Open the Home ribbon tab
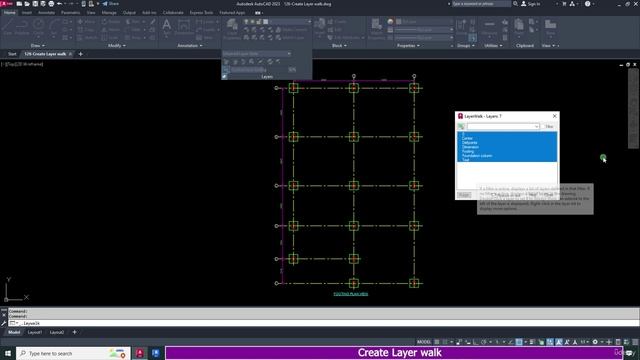640x360 pixels. coord(9,13)
